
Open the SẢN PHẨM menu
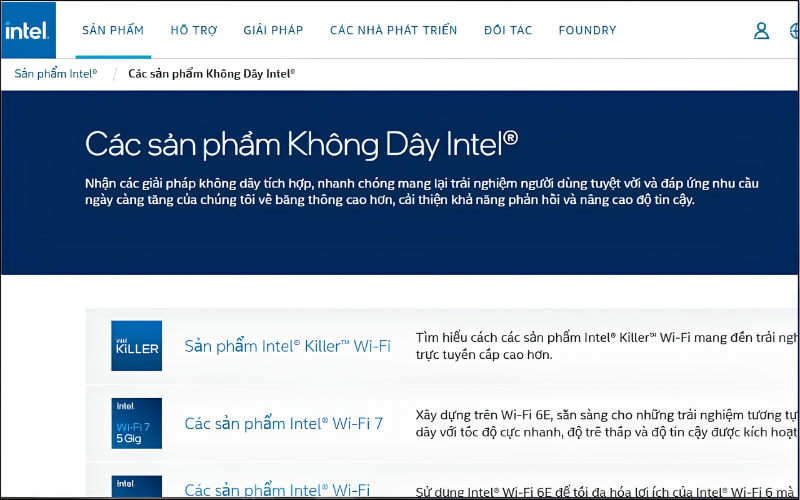click(113, 30)
